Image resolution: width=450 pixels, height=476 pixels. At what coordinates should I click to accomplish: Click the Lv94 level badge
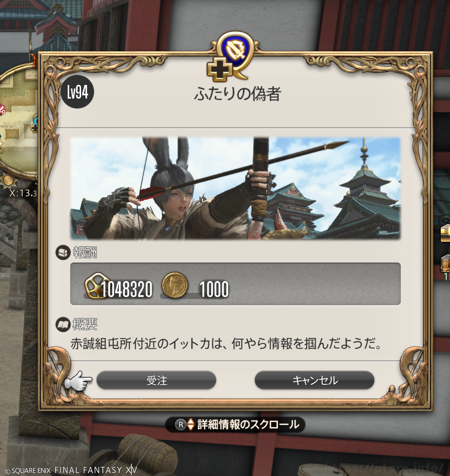tap(77, 92)
